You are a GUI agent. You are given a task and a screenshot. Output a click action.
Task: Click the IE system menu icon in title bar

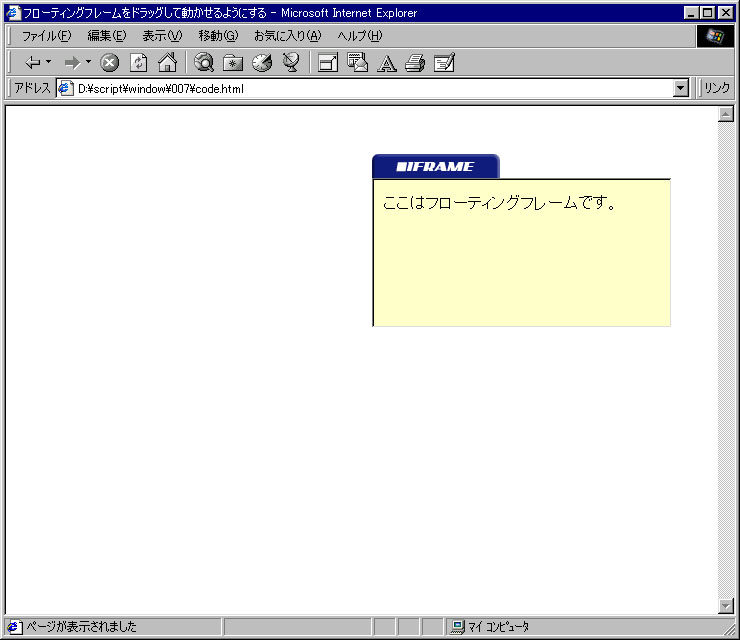click(13, 13)
